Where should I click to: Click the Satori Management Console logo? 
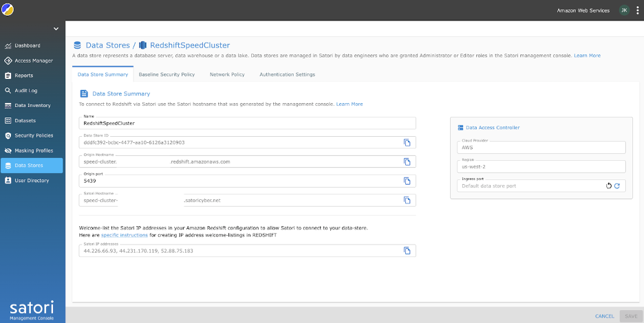[32, 311]
